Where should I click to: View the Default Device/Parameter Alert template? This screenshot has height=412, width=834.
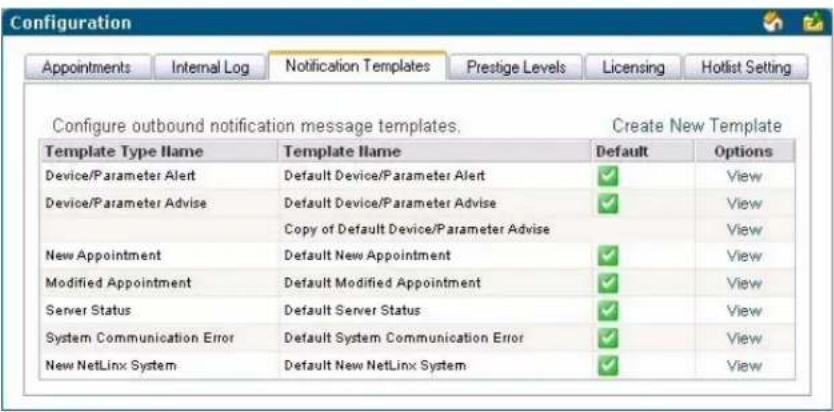tap(744, 176)
